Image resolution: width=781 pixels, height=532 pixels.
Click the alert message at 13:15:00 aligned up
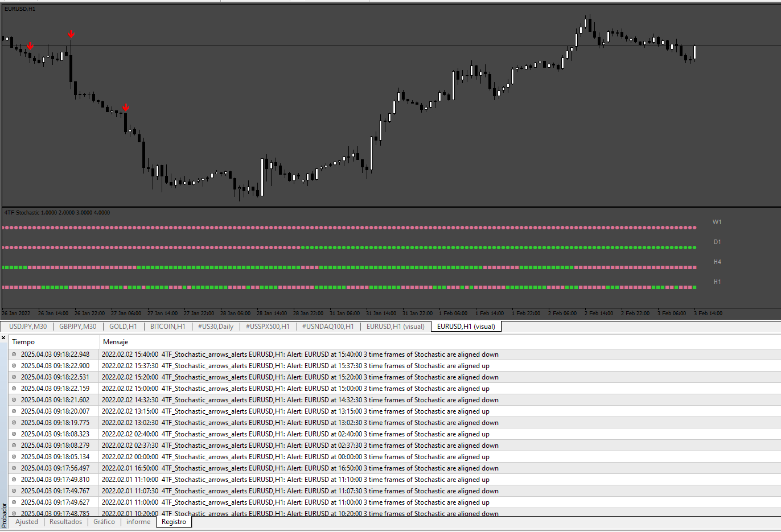coord(295,411)
